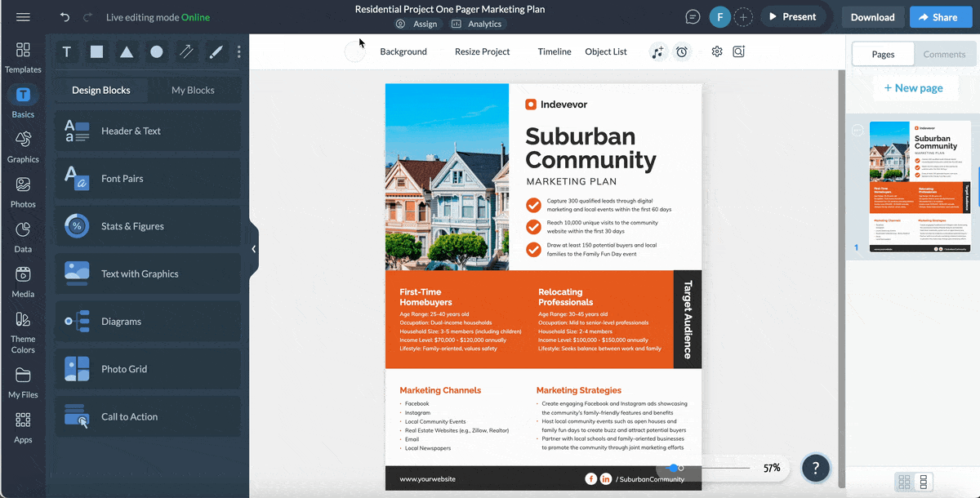Open the add audio music icon
The height and width of the screenshot is (498, 980).
657,52
